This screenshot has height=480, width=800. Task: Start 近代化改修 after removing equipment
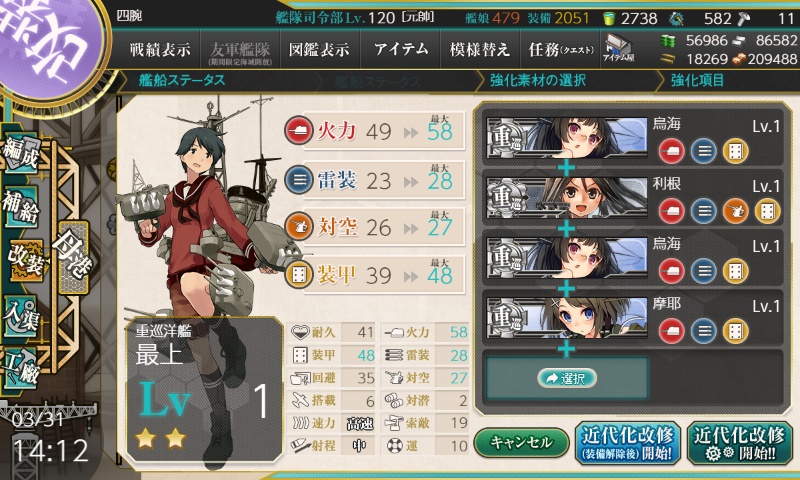click(628, 442)
